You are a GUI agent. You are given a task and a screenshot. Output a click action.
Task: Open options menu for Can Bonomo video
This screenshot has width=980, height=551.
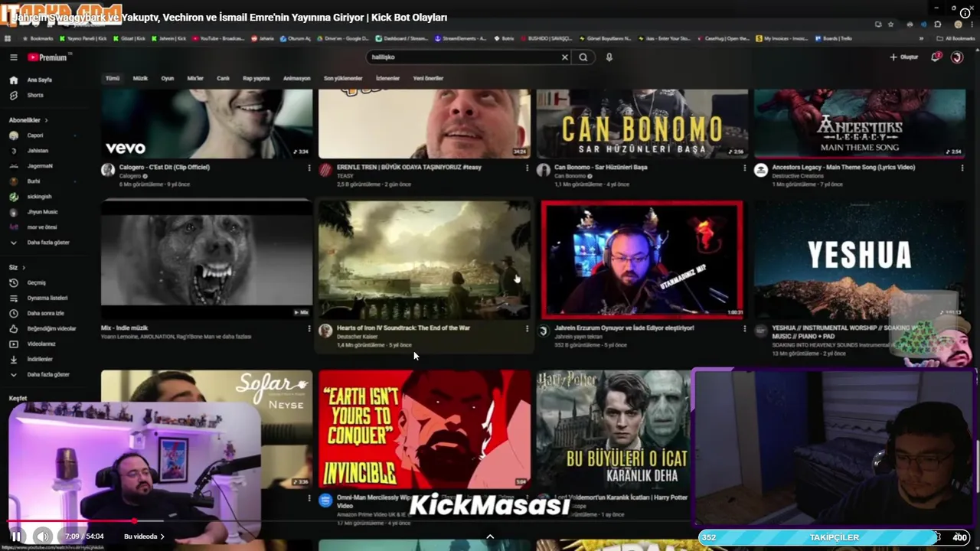744,168
